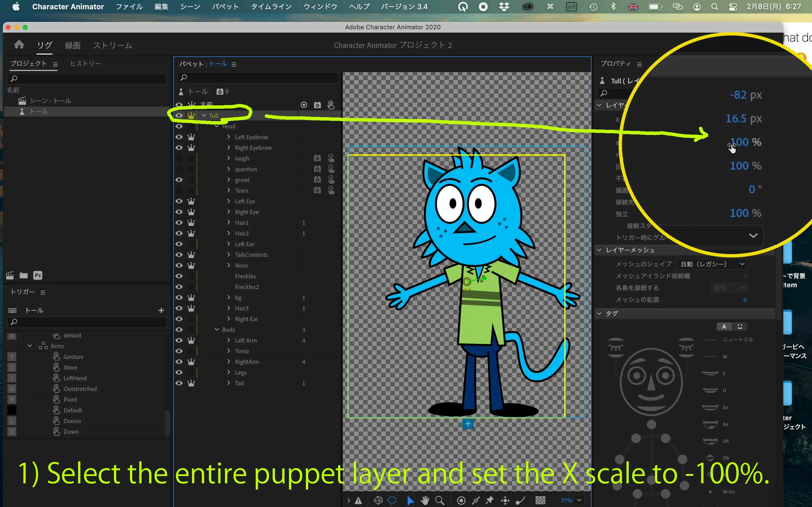
Task: Open the mesh shape dropdown
Action: coord(712,264)
